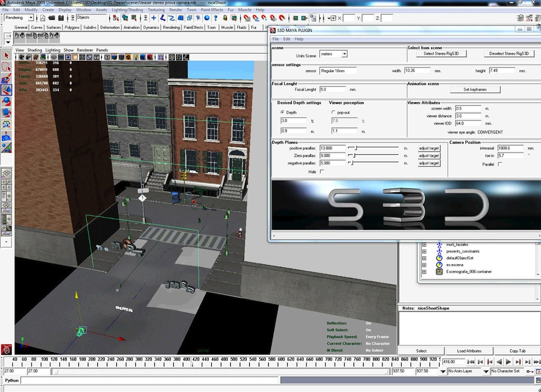Click the Save Scene floppy icon
The height and width of the screenshot is (392, 541).
pos(61,18)
